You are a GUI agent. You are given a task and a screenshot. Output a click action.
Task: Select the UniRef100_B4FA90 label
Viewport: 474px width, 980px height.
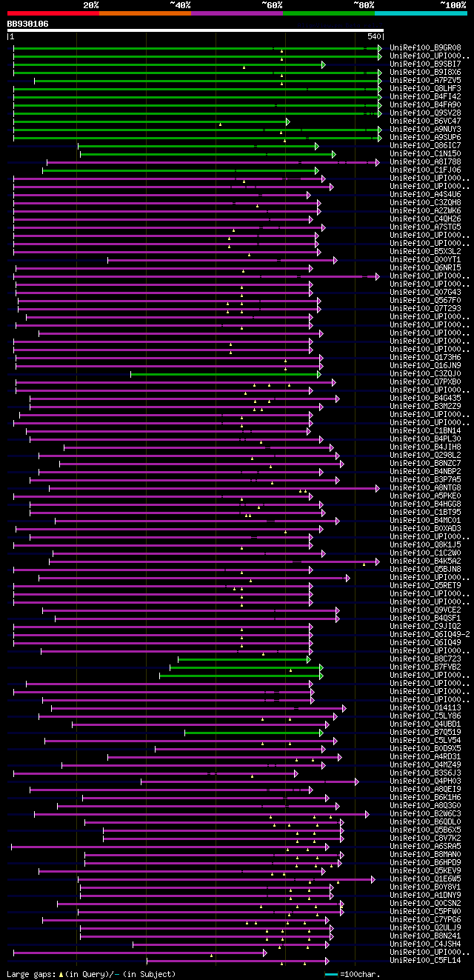tap(425, 104)
